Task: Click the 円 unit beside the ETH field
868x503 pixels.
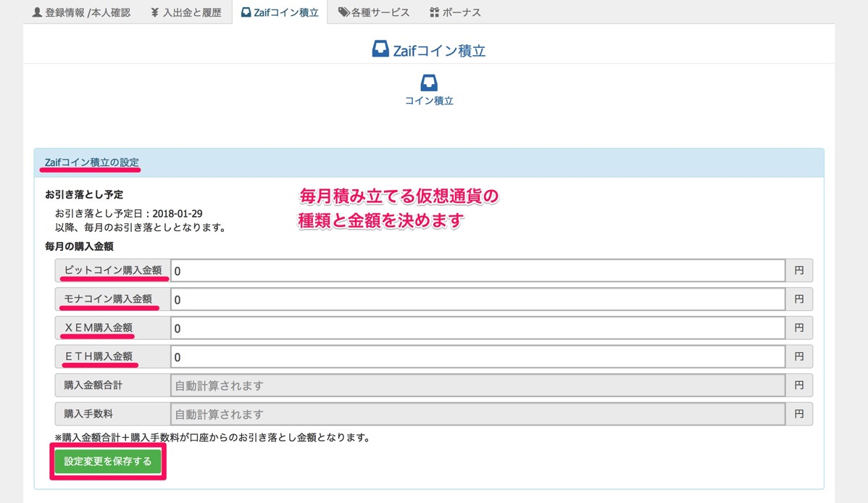Action: (x=798, y=357)
